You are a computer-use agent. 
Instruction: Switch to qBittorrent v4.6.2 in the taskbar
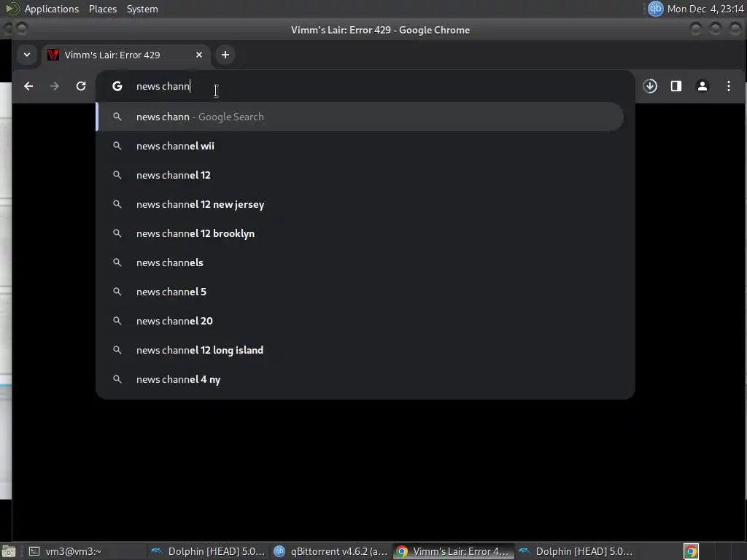(330, 551)
